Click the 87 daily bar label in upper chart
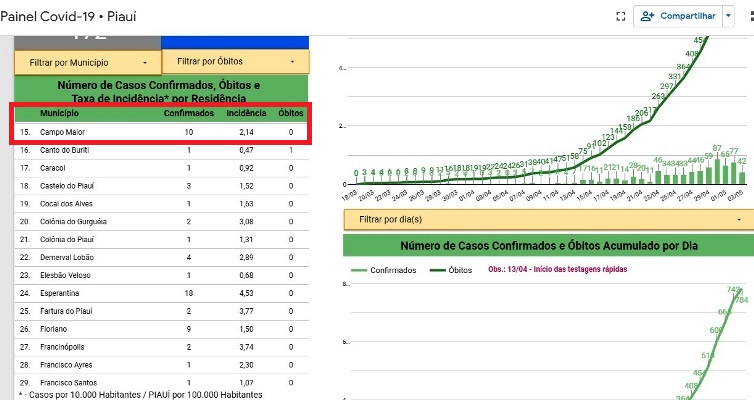This screenshot has width=754, height=400. pos(717,148)
